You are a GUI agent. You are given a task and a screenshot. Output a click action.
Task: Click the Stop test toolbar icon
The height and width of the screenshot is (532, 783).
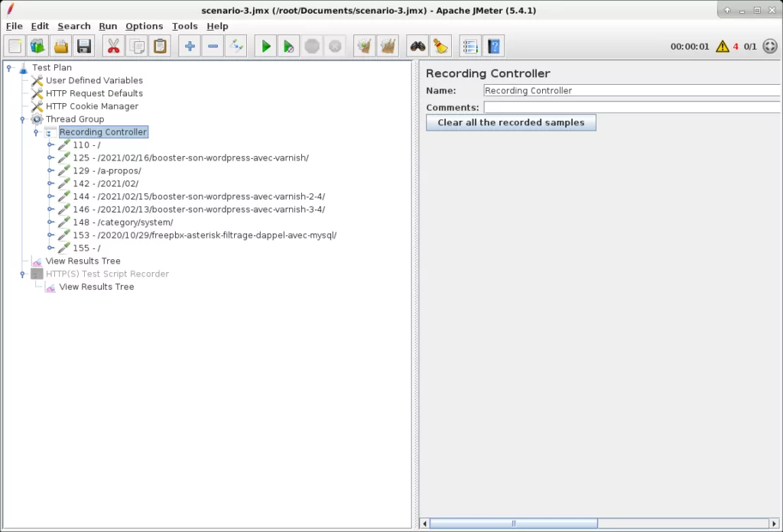tap(312, 47)
